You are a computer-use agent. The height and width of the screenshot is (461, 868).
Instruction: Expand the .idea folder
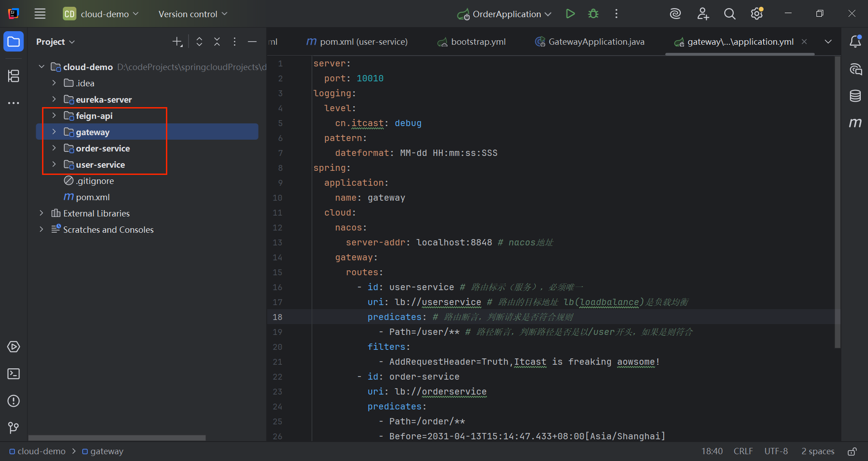click(54, 83)
